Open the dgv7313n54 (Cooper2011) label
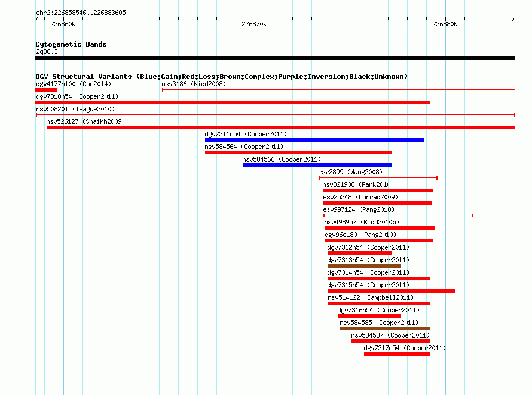 coord(368,260)
